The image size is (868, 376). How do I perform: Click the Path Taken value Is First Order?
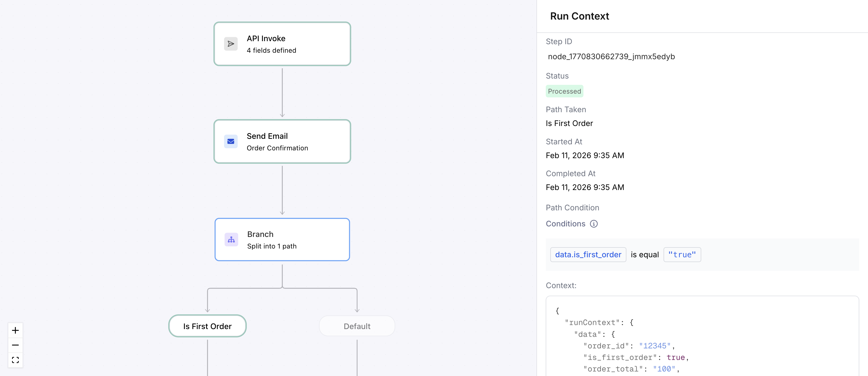click(x=569, y=123)
